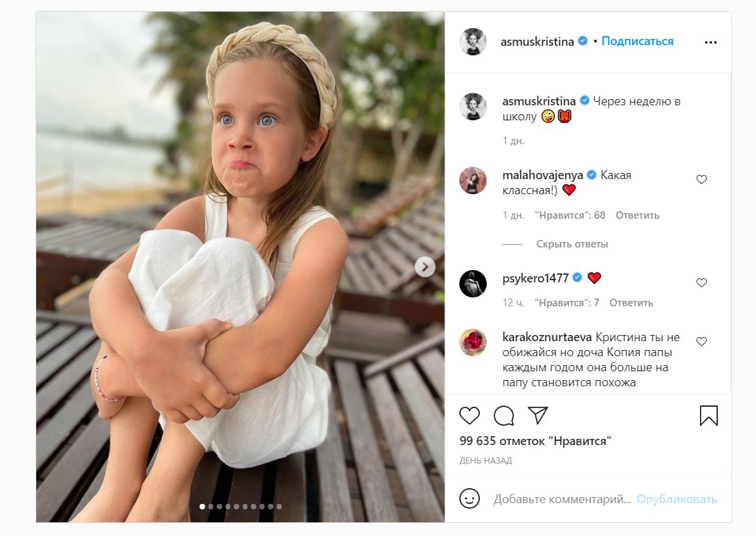
Task: Collapse replies with "Скрыть ответы"
Action: pos(572,244)
